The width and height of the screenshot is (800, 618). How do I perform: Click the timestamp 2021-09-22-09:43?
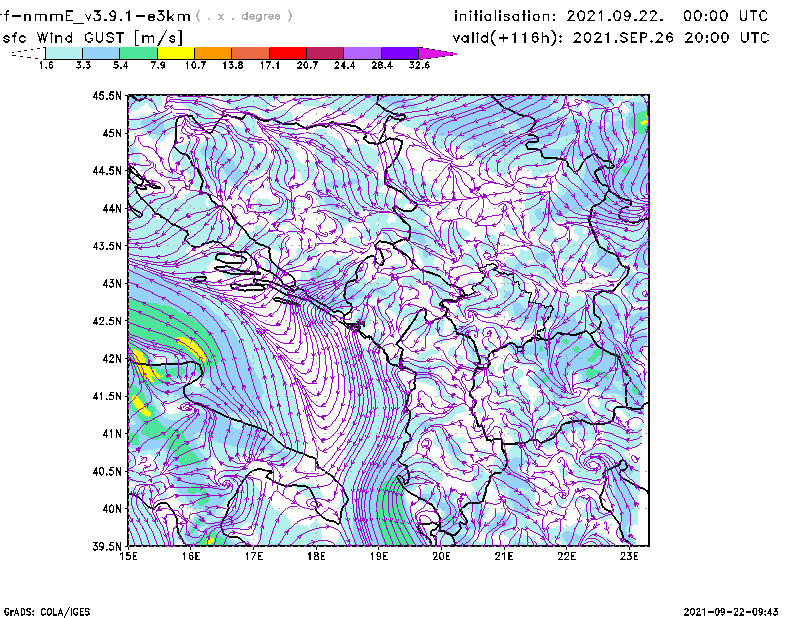tap(731, 612)
